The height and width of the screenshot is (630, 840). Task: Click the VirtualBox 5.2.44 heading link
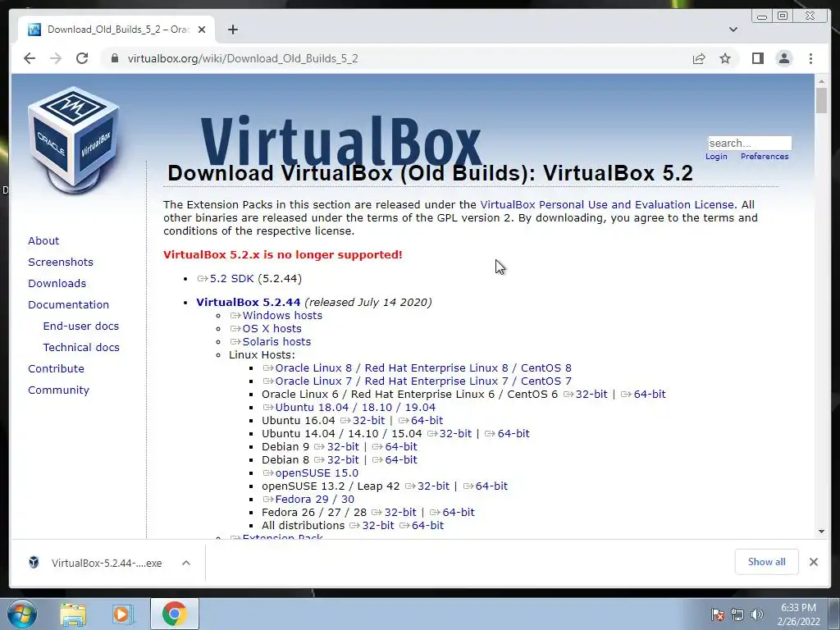[248, 302]
